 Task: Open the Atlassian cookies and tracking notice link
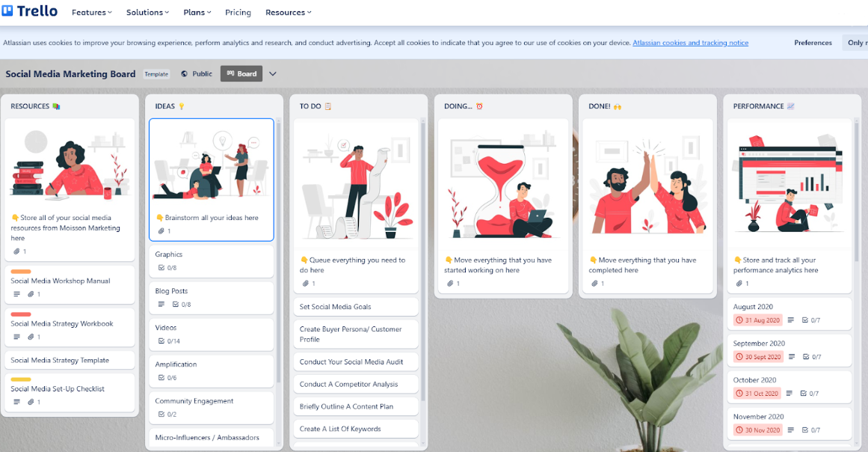(690, 43)
